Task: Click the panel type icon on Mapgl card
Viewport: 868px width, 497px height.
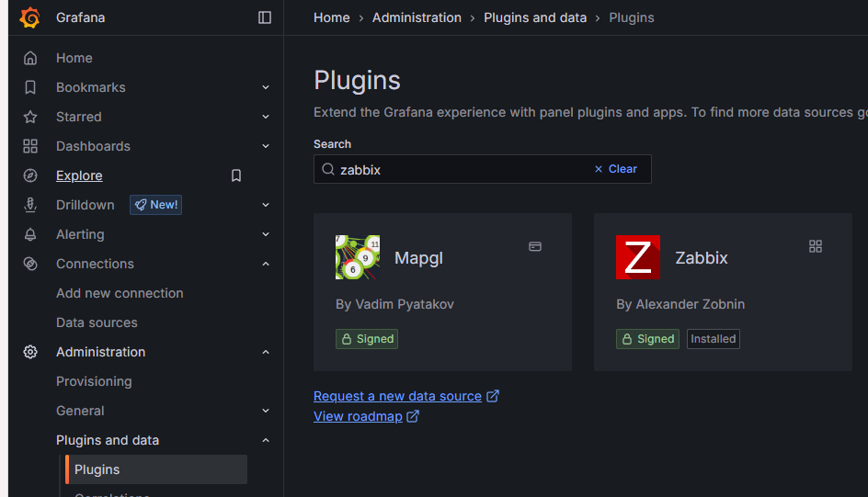Action: 535,246
